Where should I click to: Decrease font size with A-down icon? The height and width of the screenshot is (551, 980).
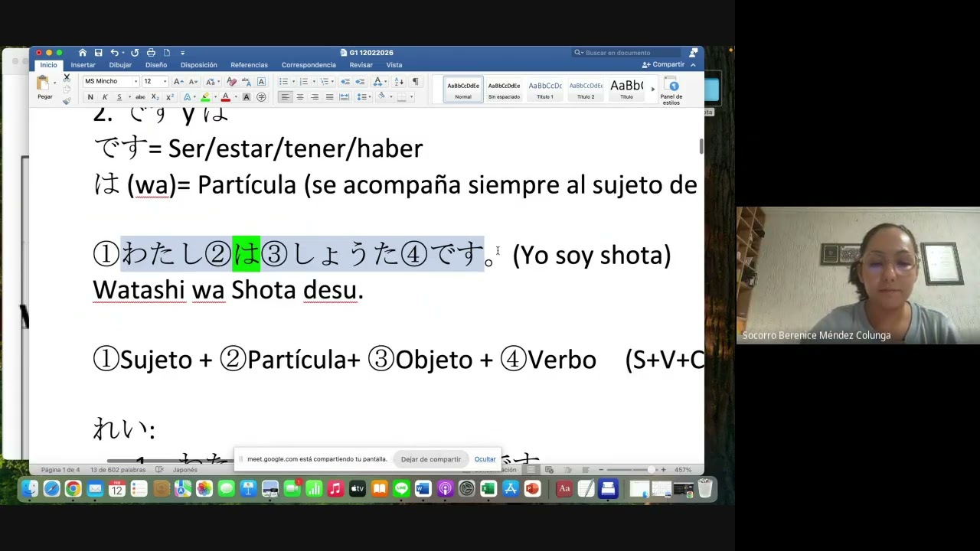[192, 81]
